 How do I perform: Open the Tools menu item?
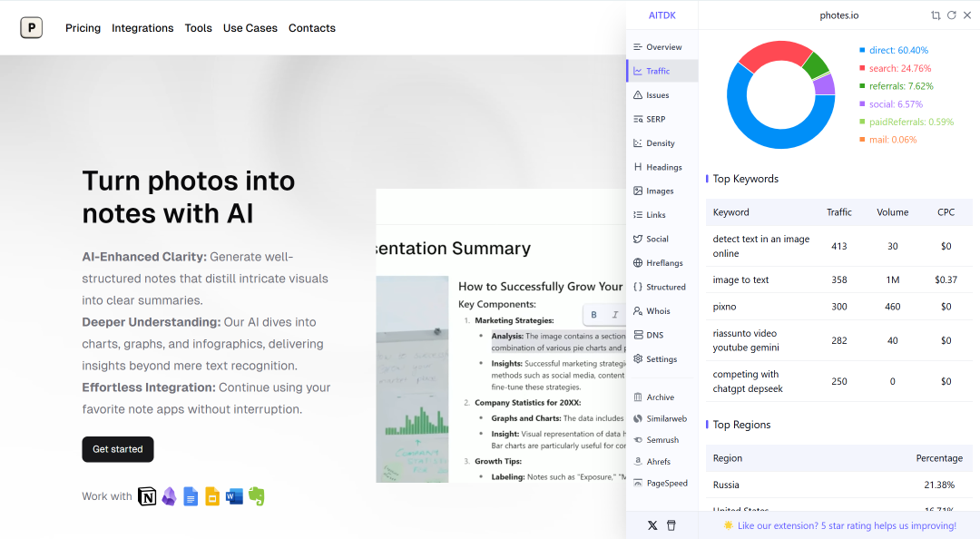click(198, 28)
